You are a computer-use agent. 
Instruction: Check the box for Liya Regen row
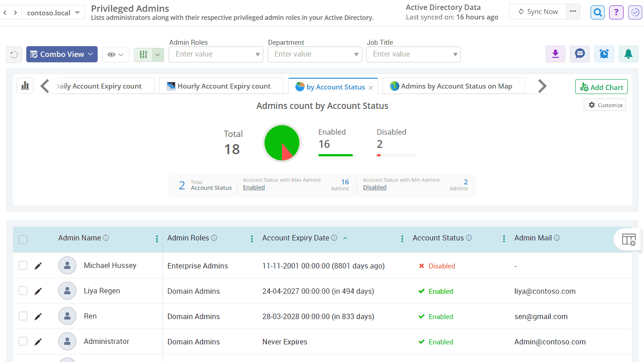coord(23,291)
